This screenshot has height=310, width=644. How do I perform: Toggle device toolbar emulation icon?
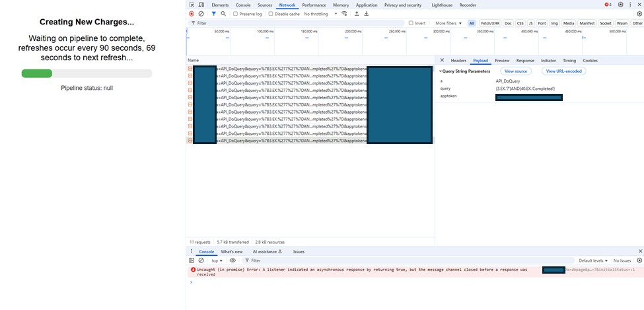201,5
